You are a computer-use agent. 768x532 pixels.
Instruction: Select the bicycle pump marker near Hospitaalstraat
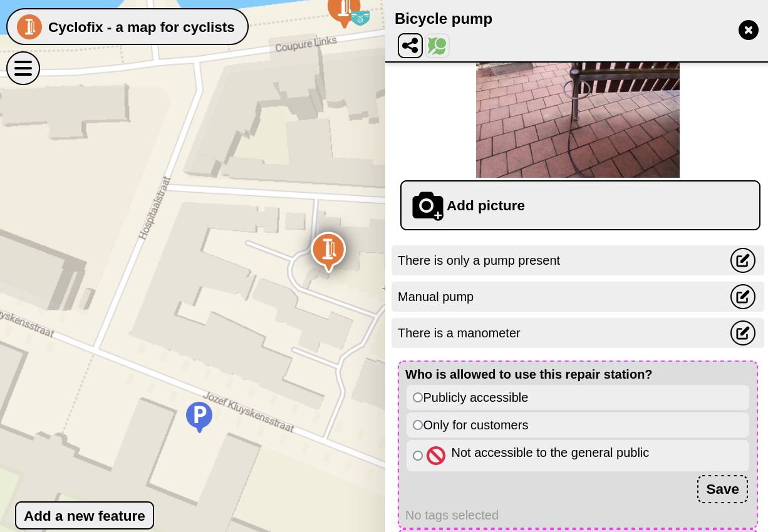[x=328, y=249]
